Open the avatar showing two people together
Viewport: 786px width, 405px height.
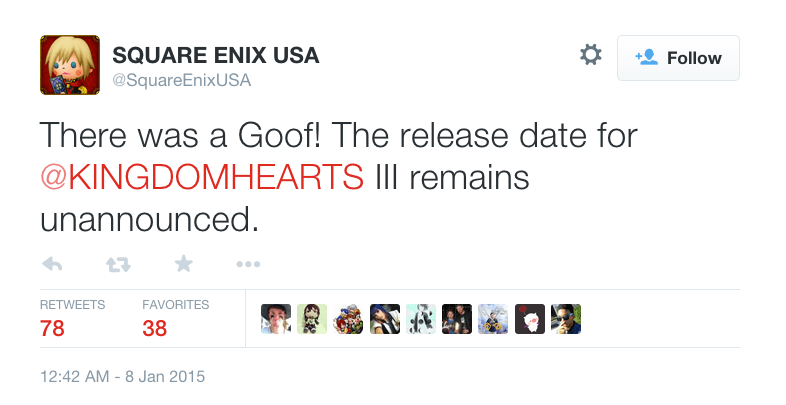click(x=457, y=319)
